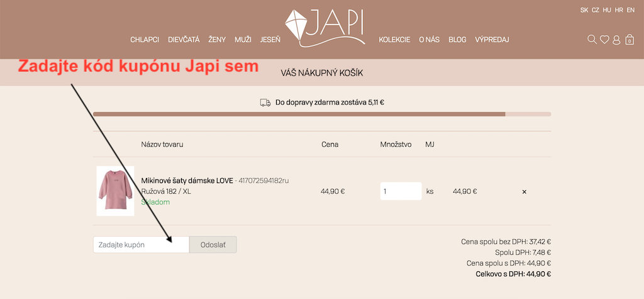
Task: Click the Cena column header
Action: click(330, 144)
